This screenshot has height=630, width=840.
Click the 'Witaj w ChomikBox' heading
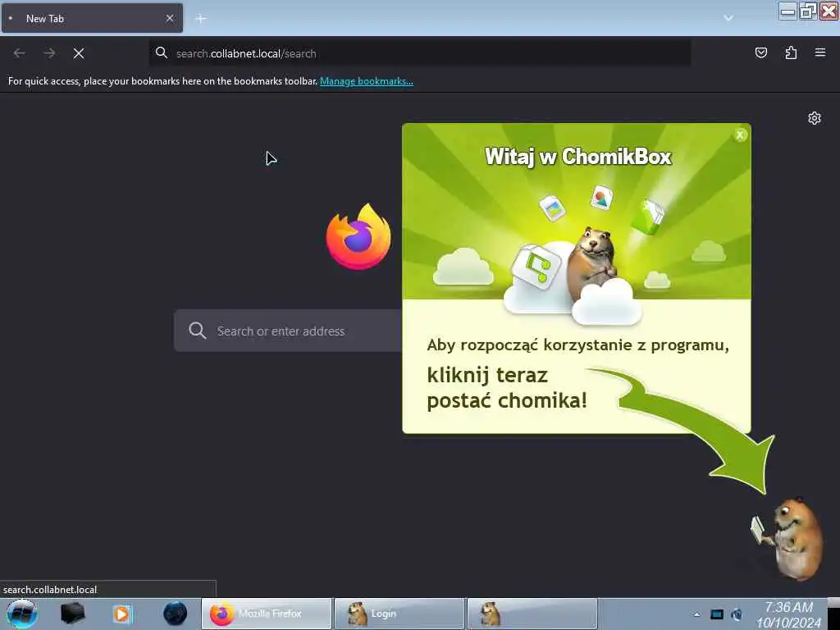point(578,157)
